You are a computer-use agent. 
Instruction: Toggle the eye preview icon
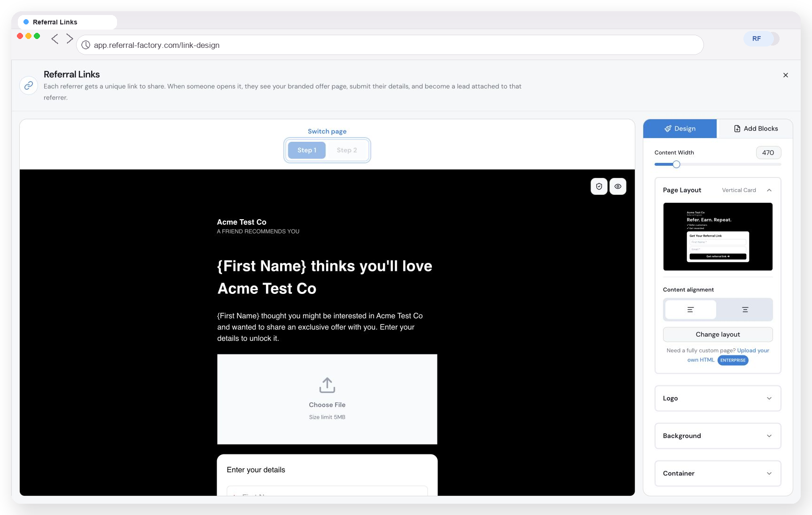pyautogui.click(x=618, y=186)
